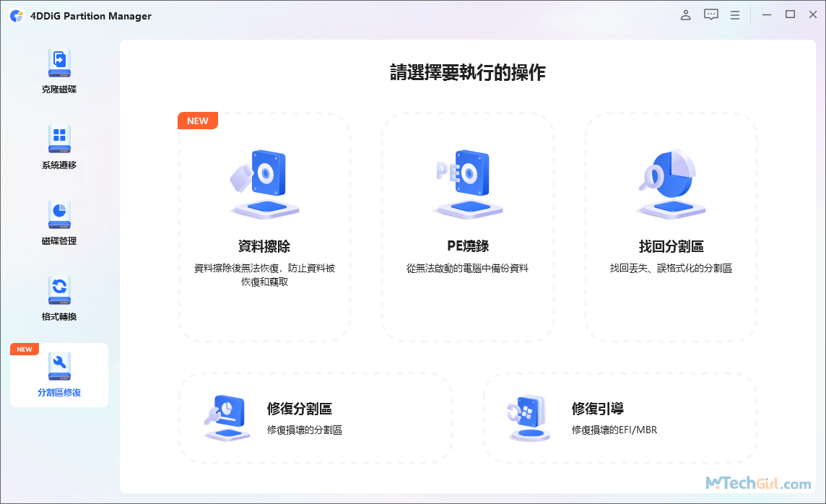Choose the 修復引導 EFI/MBR repair card

[619, 417]
